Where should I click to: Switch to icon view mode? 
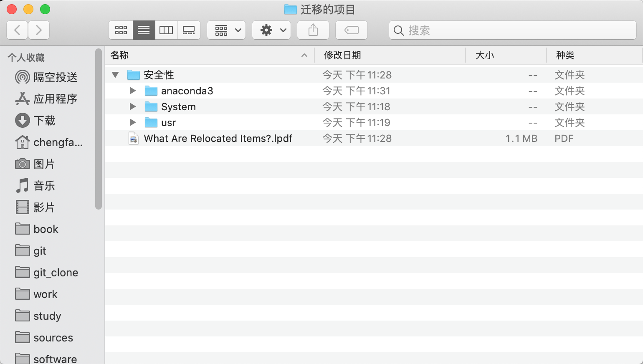[121, 30]
